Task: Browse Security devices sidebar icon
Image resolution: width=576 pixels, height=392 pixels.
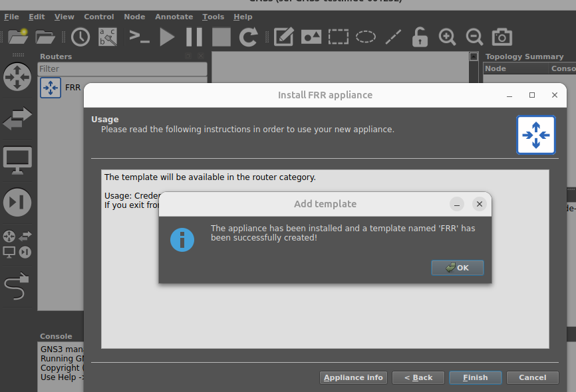Action: (x=17, y=202)
